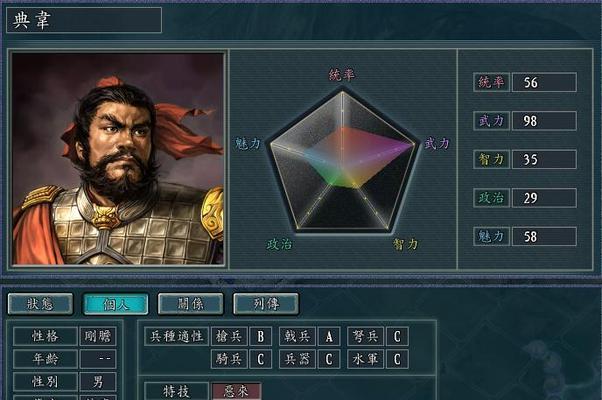Click the 水軍 aptitude grade C
The width and height of the screenshot is (602, 400).
click(397, 359)
